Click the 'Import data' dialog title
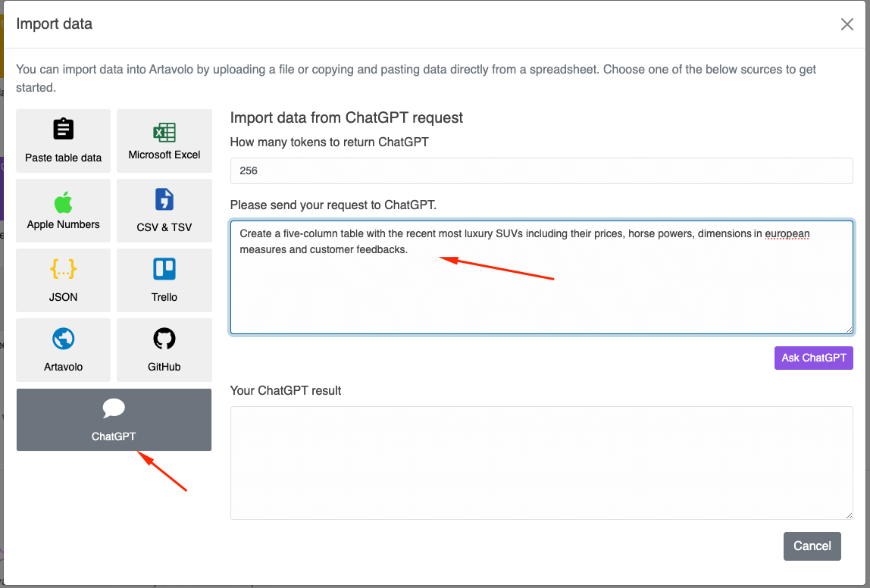 54,23
